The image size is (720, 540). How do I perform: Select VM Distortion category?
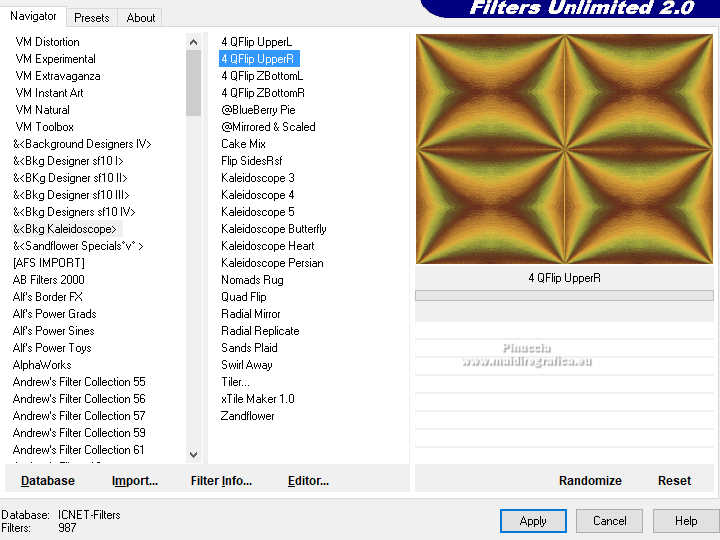pyautogui.click(x=47, y=42)
